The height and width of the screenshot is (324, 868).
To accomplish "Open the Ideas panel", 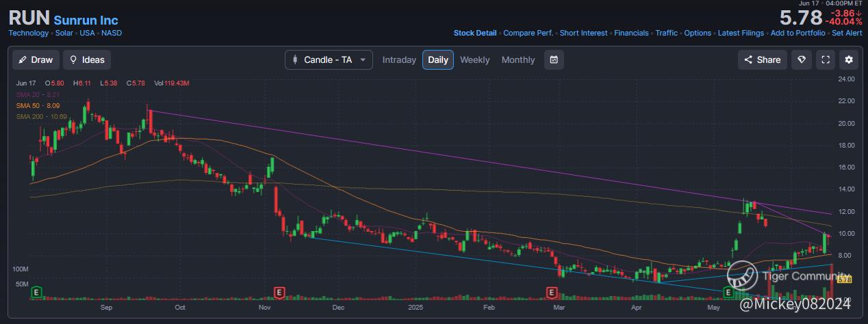I will point(87,59).
